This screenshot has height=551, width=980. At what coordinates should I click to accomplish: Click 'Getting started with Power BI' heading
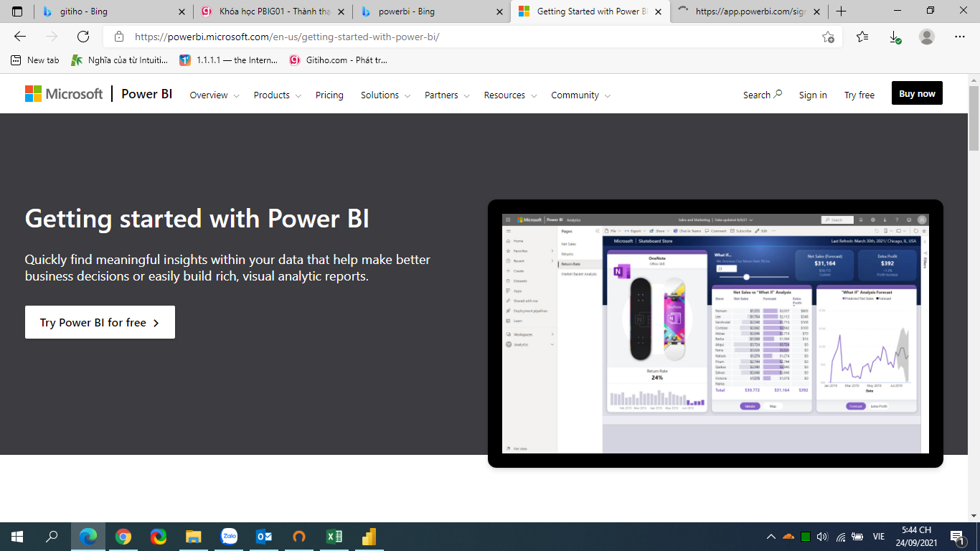click(x=197, y=218)
